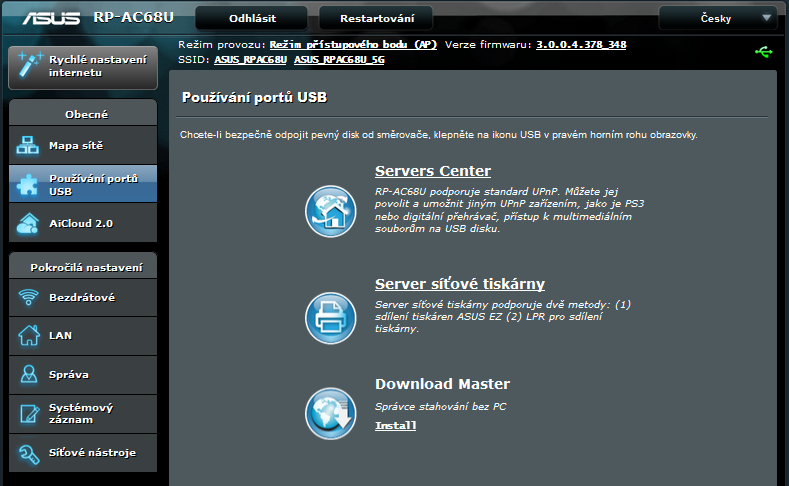Click the Systémový záznam notepad icon
Image resolution: width=789 pixels, height=486 pixels.
coord(29,414)
